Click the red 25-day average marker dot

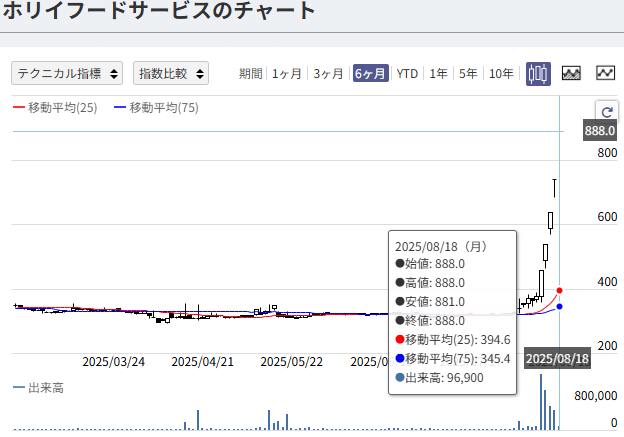click(x=559, y=291)
